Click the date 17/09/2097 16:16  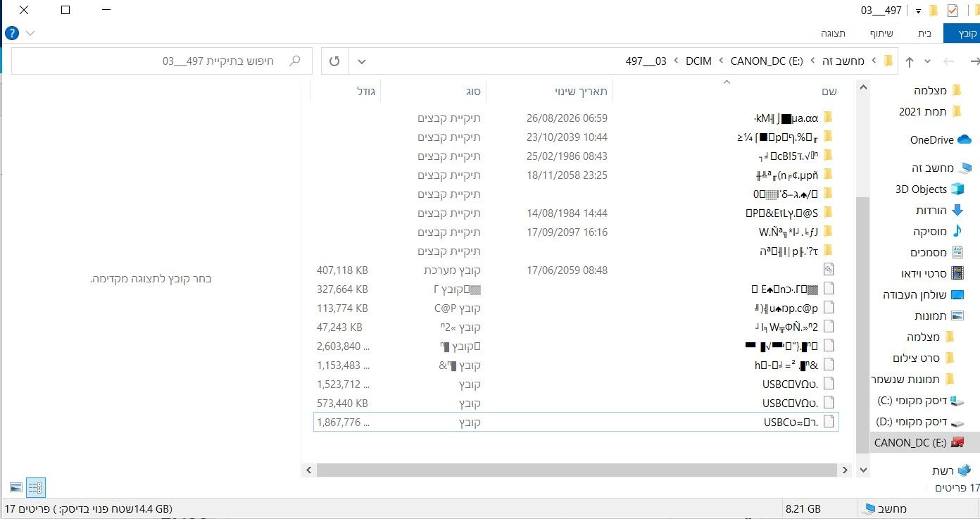pyautogui.click(x=567, y=232)
